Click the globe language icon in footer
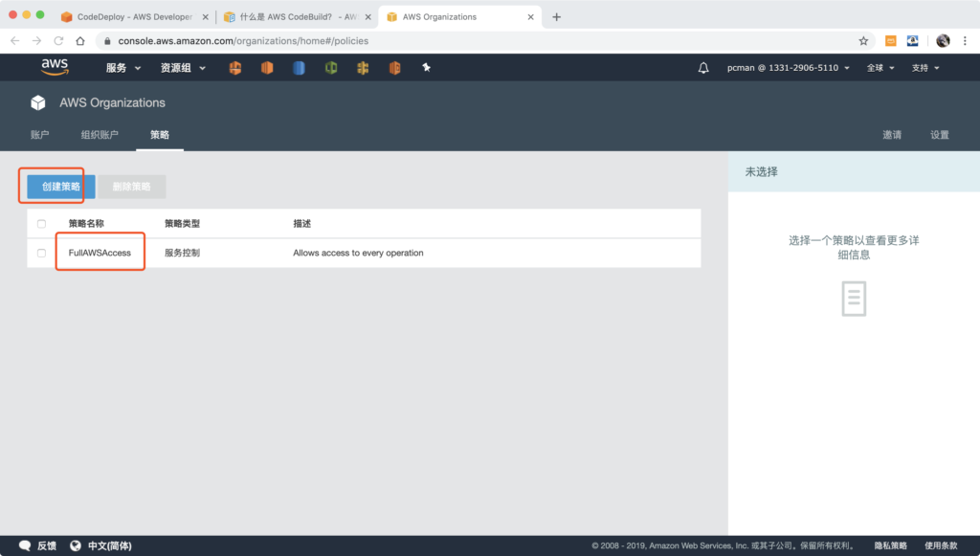This screenshot has height=556, width=980. (x=76, y=545)
